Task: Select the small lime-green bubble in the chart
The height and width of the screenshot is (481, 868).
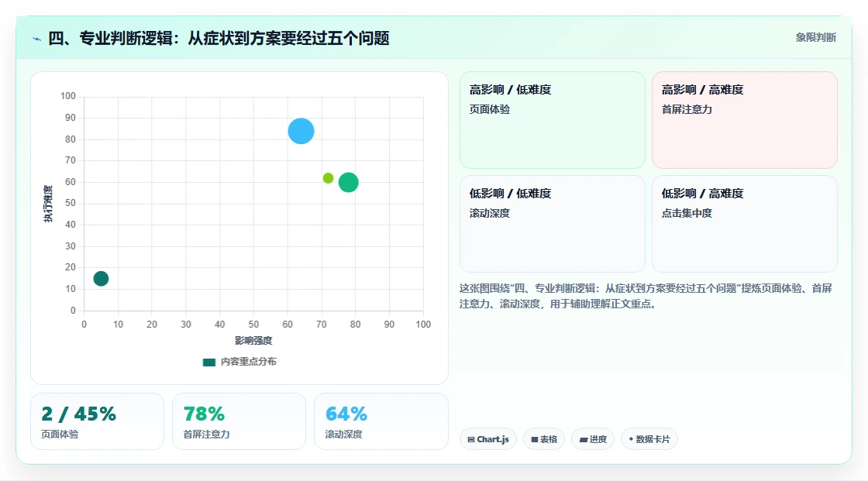Action: pyautogui.click(x=329, y=178)
